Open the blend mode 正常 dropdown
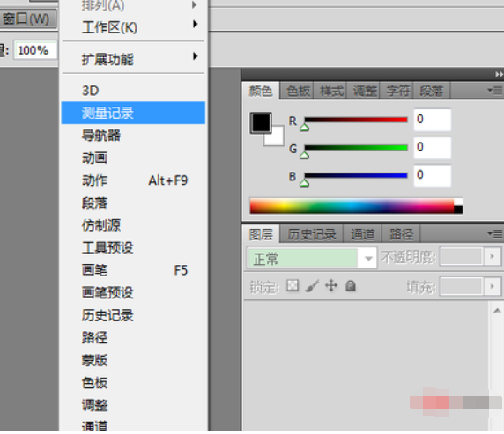Screen dimensions: 504x434 coord(311,258)
